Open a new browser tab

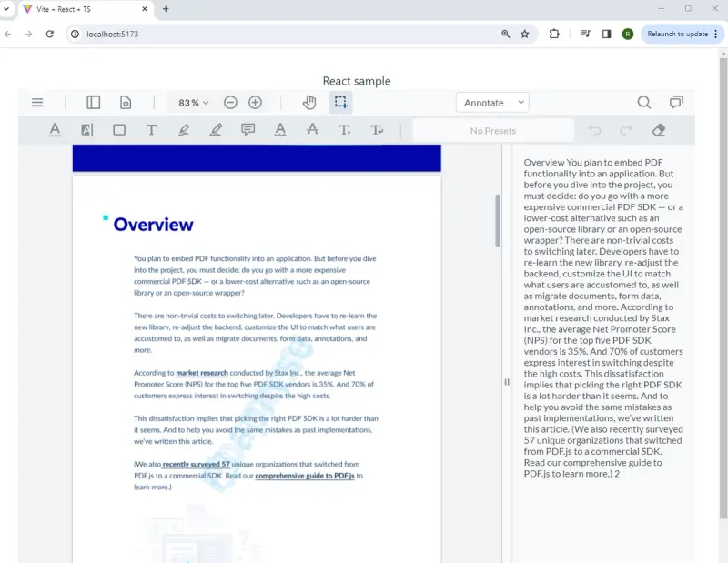[166, 9]
